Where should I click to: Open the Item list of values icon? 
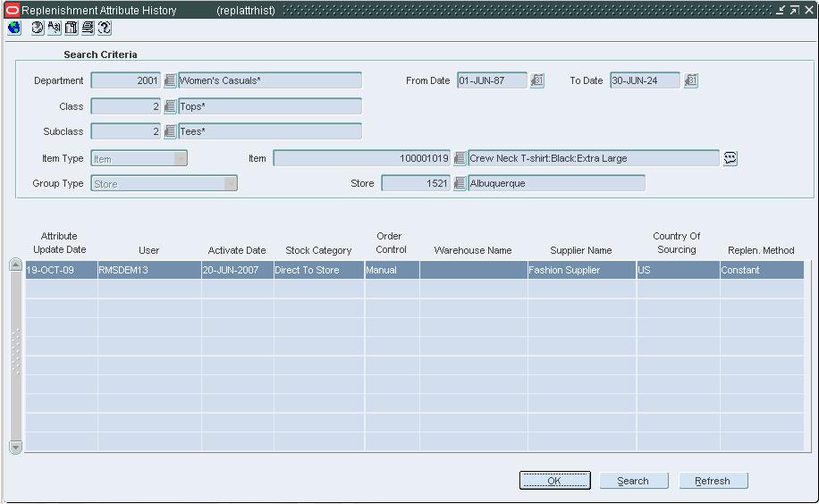pyautogui.click(x=460, y=158)
